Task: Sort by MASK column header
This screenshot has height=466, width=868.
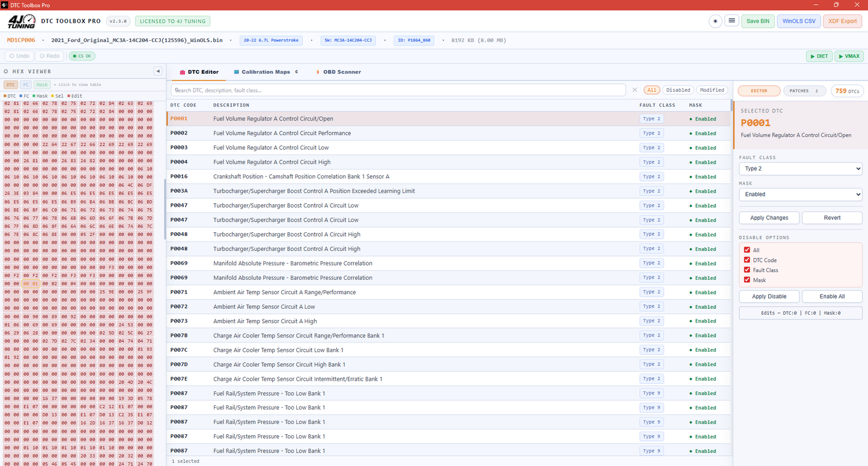Action: 696,105
